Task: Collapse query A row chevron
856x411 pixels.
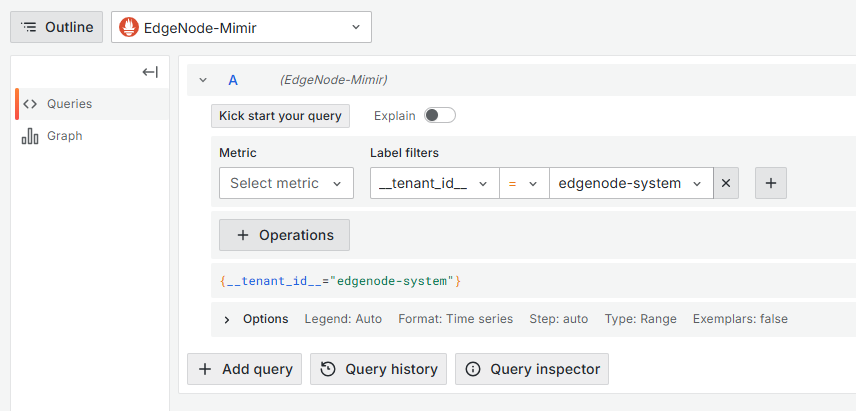Action: coord(203,80)
